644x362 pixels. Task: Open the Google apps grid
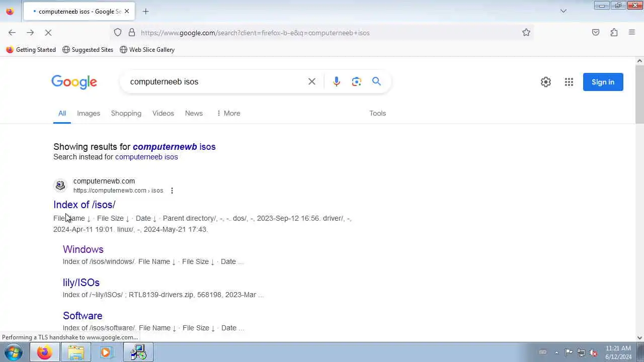coord(569,82)
